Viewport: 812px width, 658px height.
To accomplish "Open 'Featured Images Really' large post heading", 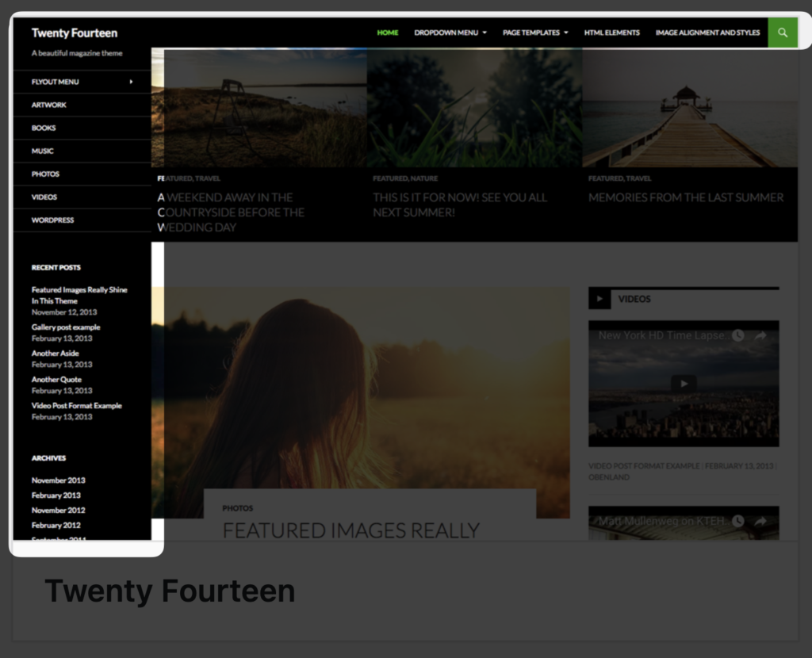I will (351, 530).
